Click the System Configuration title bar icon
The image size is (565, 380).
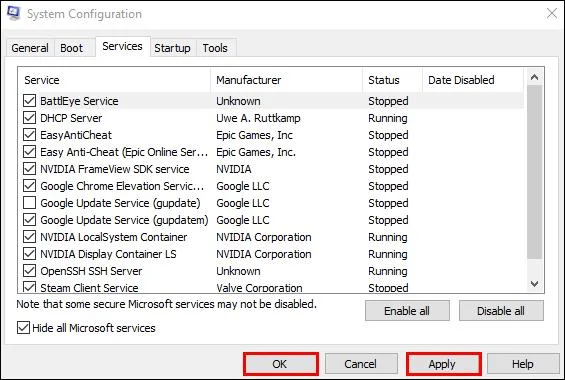click(14, 13)
